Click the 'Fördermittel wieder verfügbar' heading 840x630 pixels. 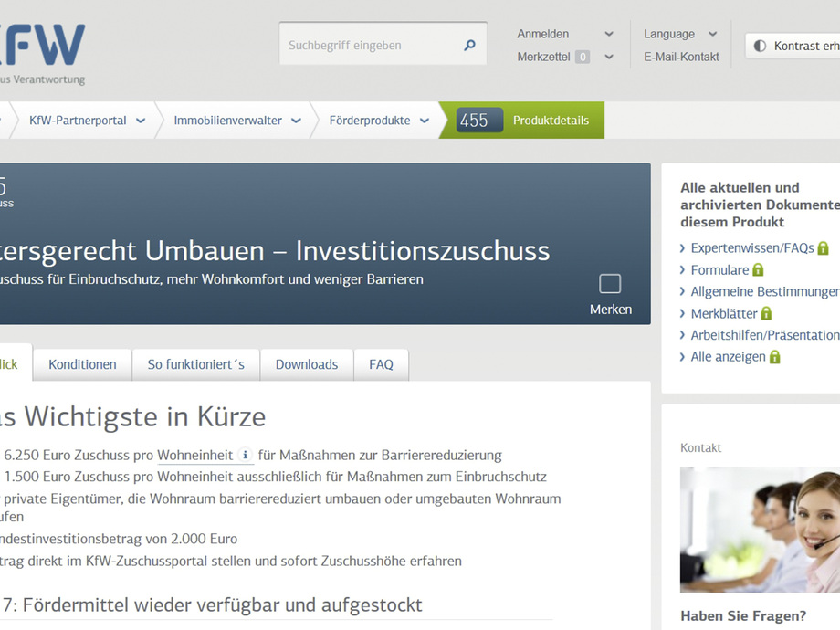pos(212,604)
